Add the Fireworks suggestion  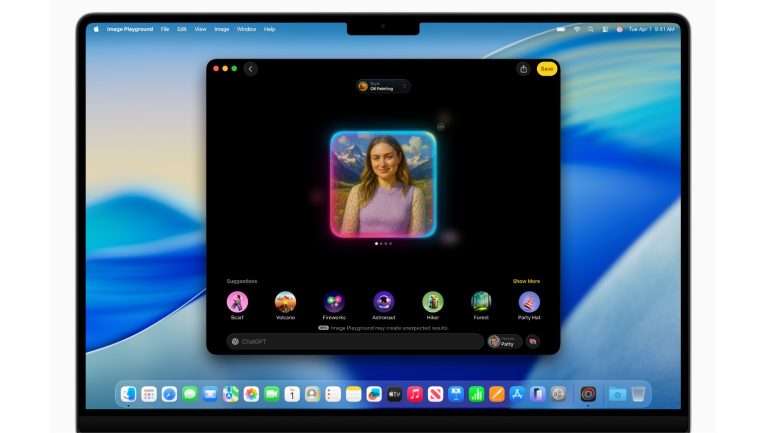click(x=334, y=305)
